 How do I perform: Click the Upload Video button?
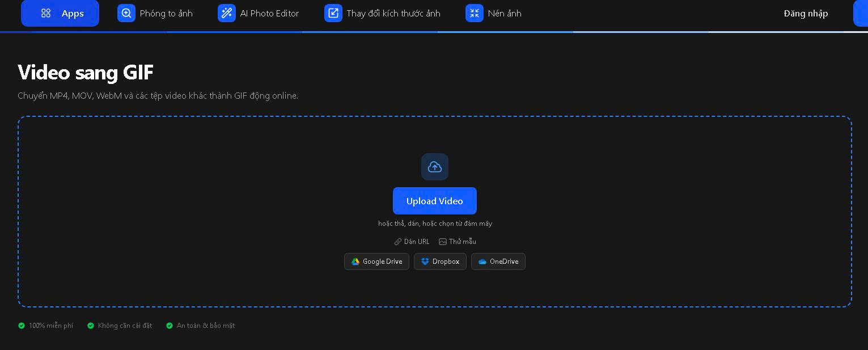pos(435,201)
